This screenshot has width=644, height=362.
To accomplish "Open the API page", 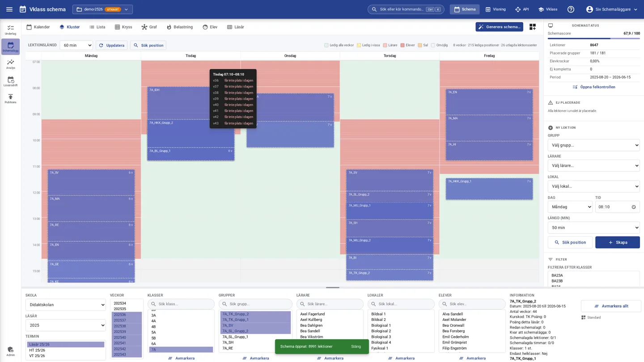I will [x=521, y=9].
